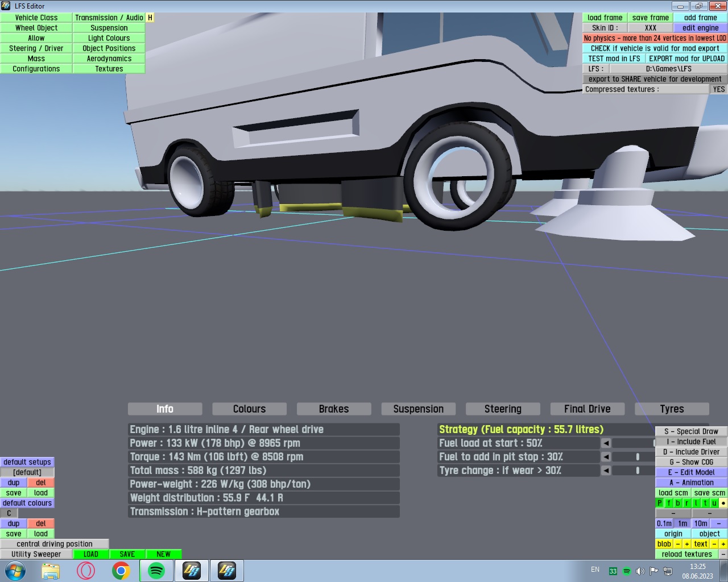
Task: Click the edit engine button
Action: pos(701,28)
